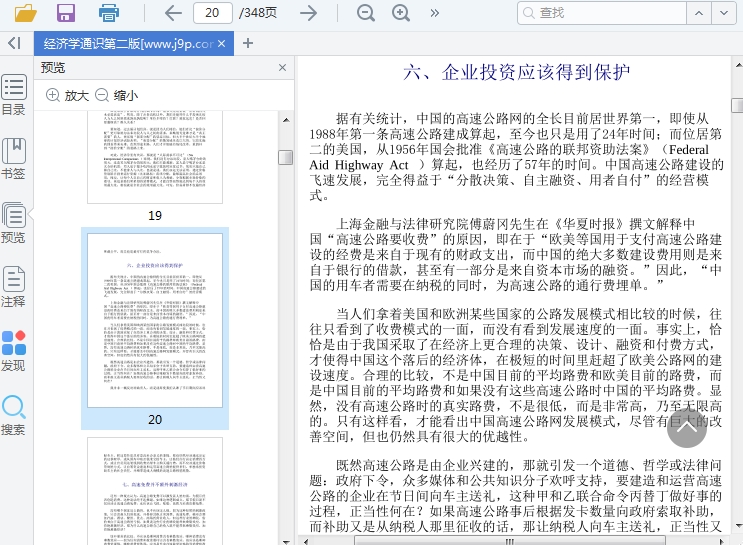
Task: Open the 目录 table of contents panel
Action: (14, 95)
